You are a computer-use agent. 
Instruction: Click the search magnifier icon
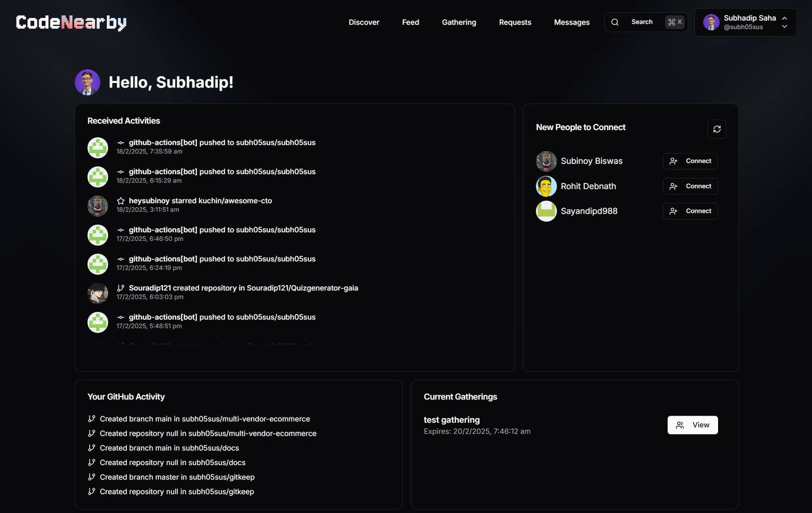pyautogui.click(x=615, y=22)
